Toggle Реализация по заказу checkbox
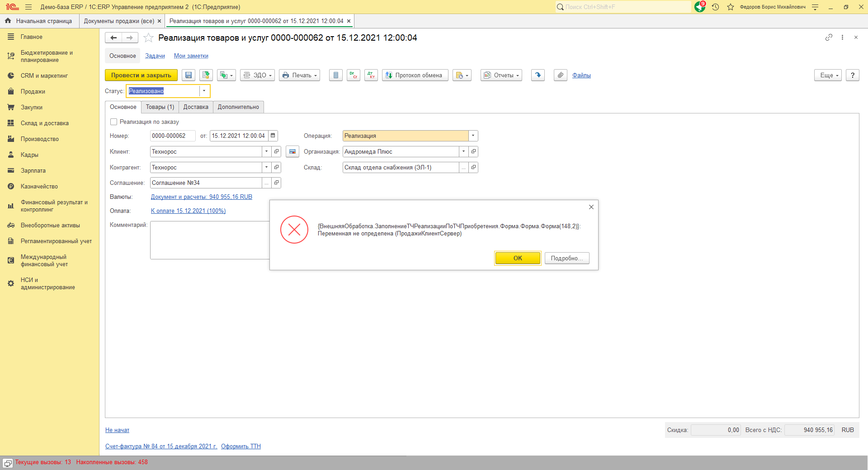This screenshot has height=470, width=868. [114, 122]
